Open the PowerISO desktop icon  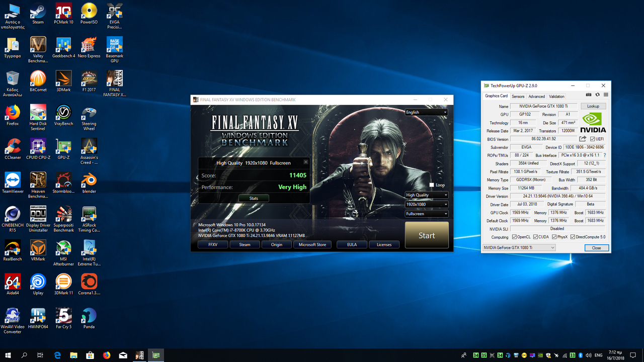89,14
